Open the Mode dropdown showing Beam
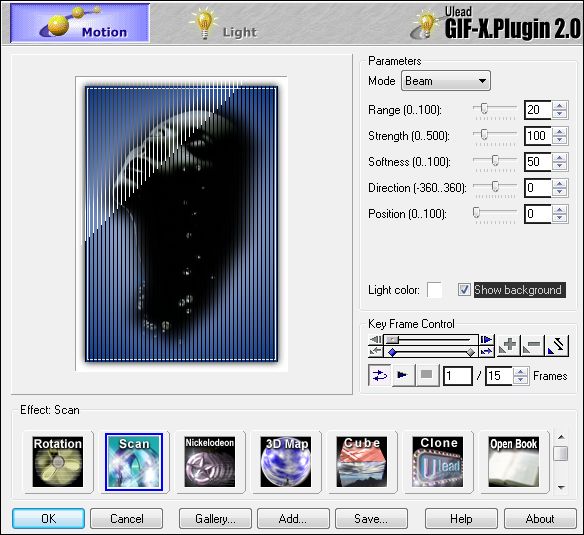 point(445,81)
